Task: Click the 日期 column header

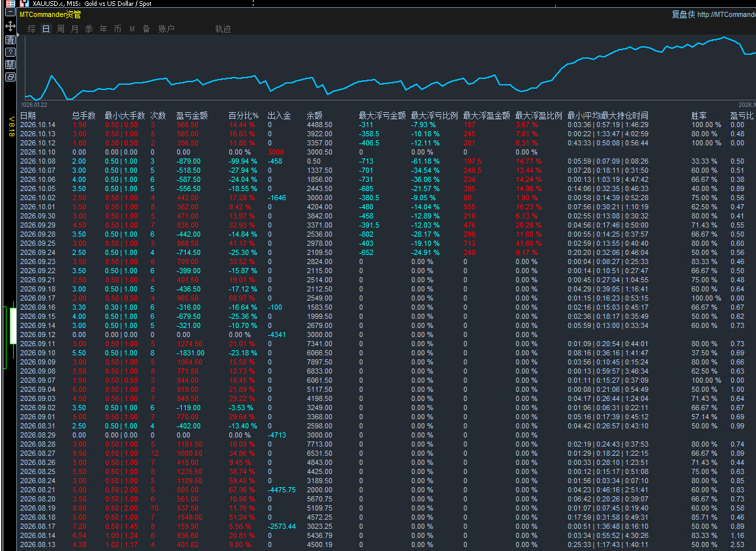Action: tap(28, 115)
